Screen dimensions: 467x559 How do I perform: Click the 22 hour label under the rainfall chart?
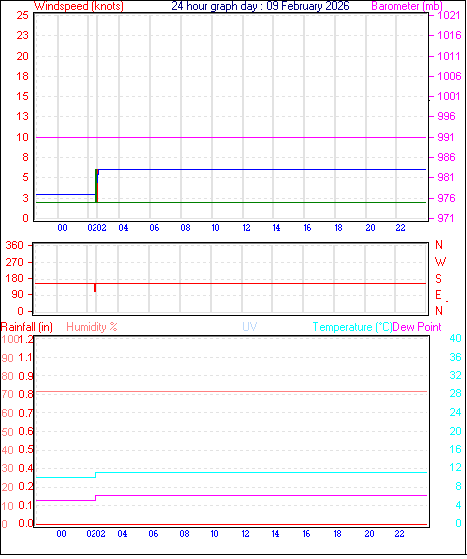coord(399,534)
